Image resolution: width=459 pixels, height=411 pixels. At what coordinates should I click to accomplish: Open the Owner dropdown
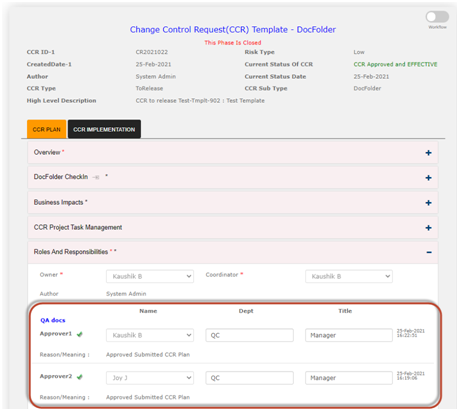pyautogui.click(x=150, y=276)
